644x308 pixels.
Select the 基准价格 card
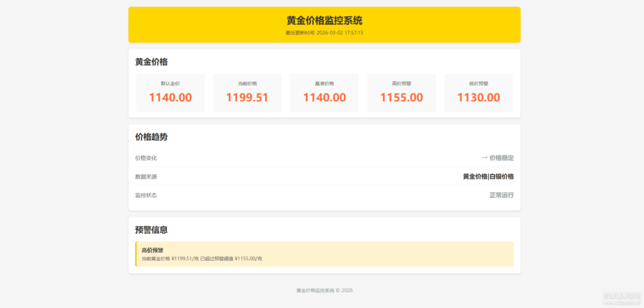tap(325, 92)
